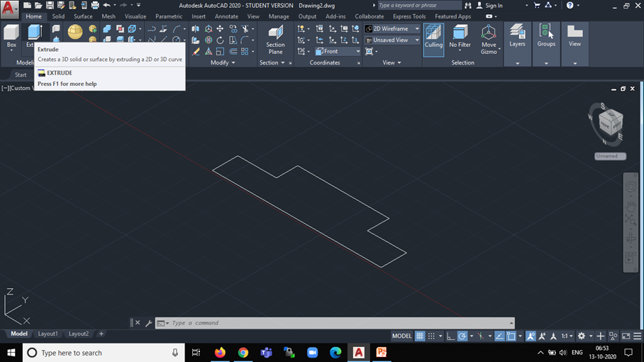This screenshot has width=644, height=362.
Task: Click the Trim scissors tool
Action: point(245,29)
